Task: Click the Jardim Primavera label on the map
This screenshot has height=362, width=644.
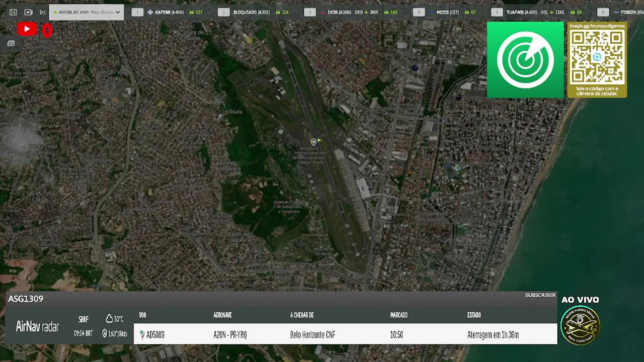Action: [x=228, y=166]
